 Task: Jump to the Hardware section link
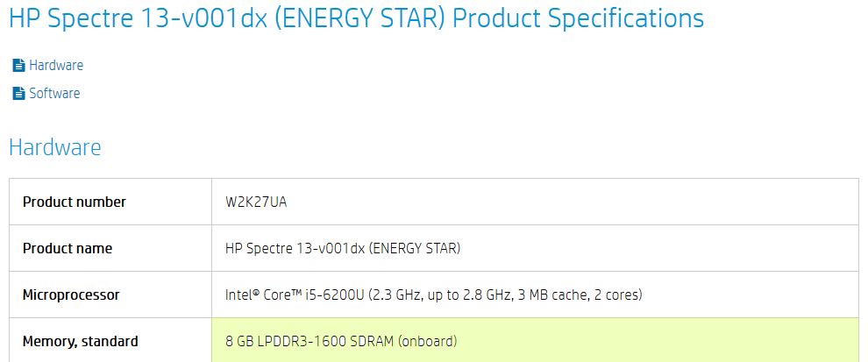click(x=56, y=65)
